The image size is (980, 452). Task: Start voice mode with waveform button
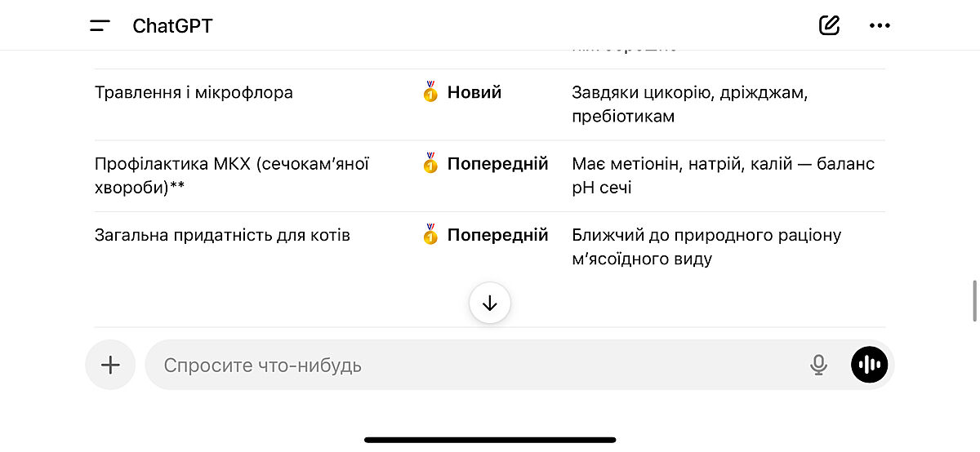[x=869, y=365]
